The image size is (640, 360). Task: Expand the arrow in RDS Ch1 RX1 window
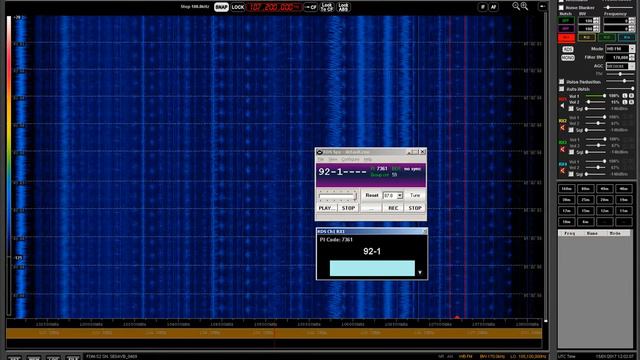point(420,273)
